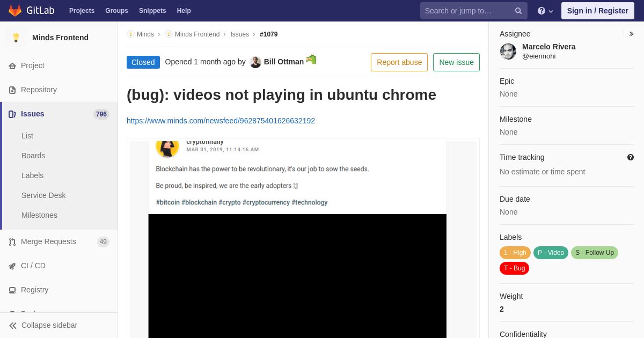Click the Minds Frontend lightbulb avatar
Viewport: 644px width, 338px height.
pyautogui.click(x=16, y=38)
